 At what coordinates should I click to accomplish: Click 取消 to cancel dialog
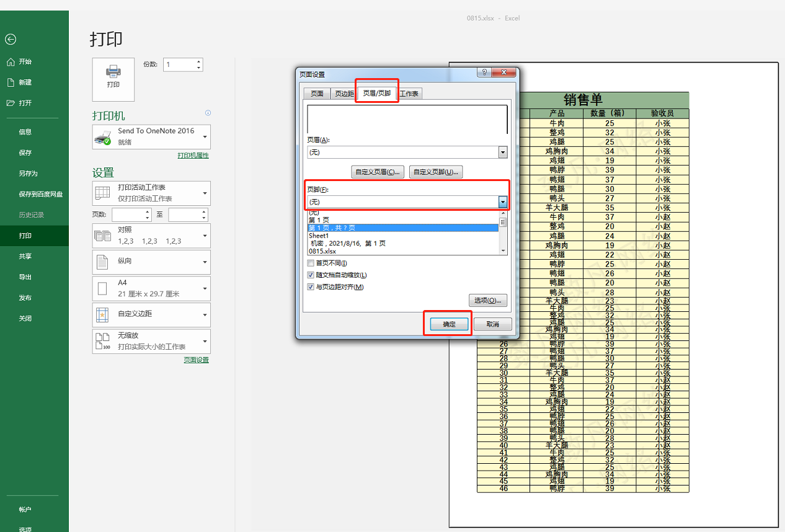(x=493, y=324)
